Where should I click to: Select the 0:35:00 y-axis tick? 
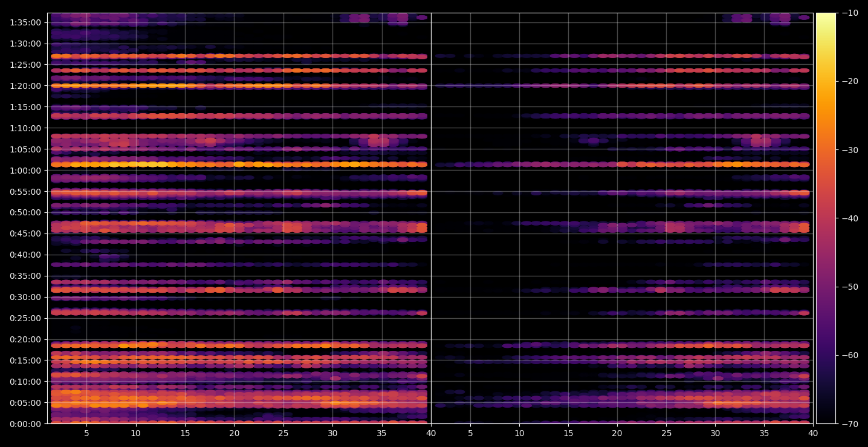pos(25,276)
